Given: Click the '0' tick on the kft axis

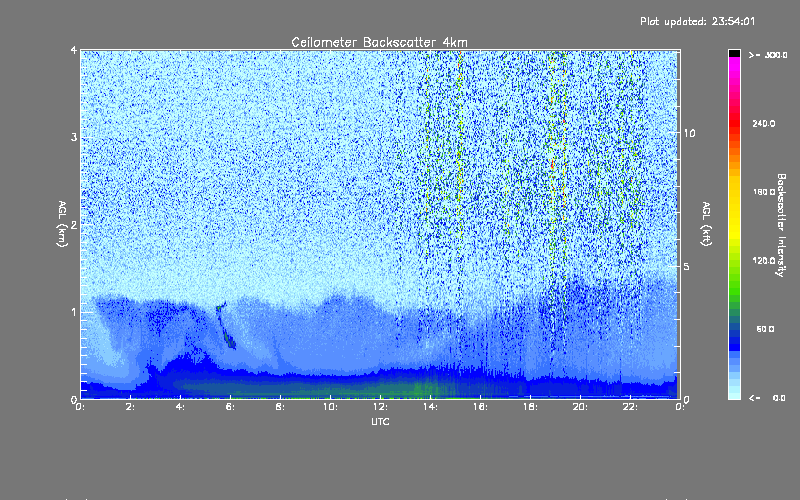Looking at the screenshot, I should pos(687,399).
